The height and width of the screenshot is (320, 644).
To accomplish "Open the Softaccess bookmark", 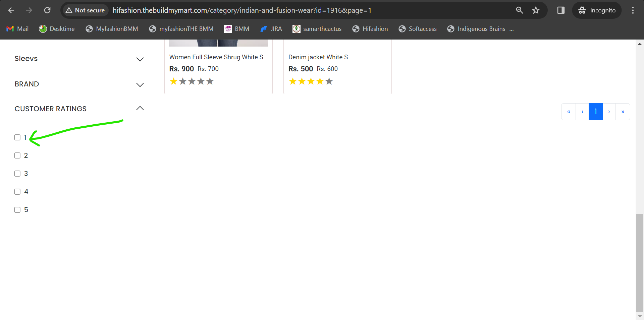I will coord(418,29).
